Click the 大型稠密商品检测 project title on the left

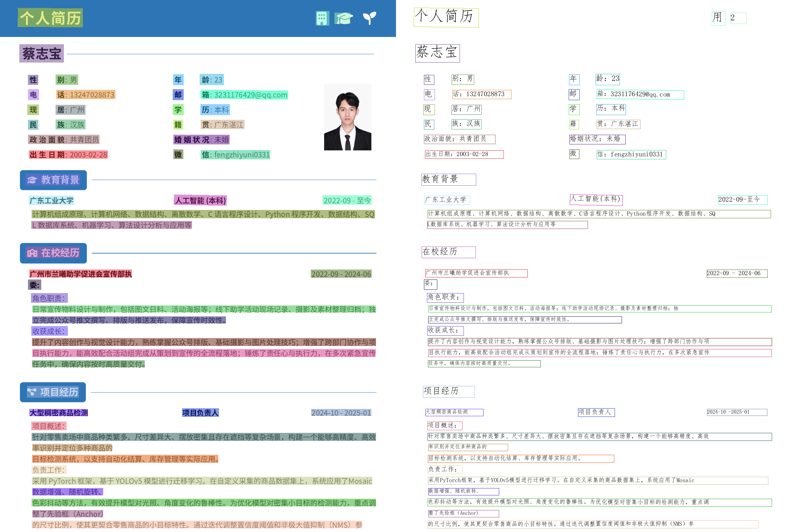tap(59, 413)
